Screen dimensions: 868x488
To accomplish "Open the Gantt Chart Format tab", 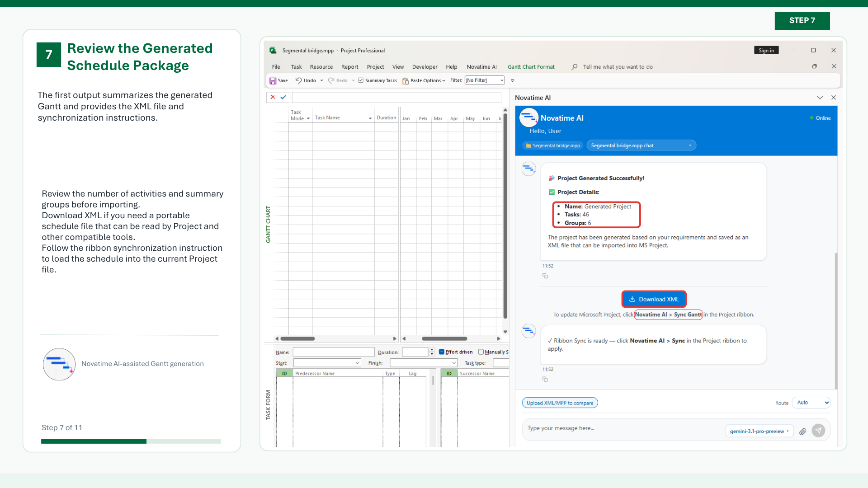I will click(x=531, y=67).
